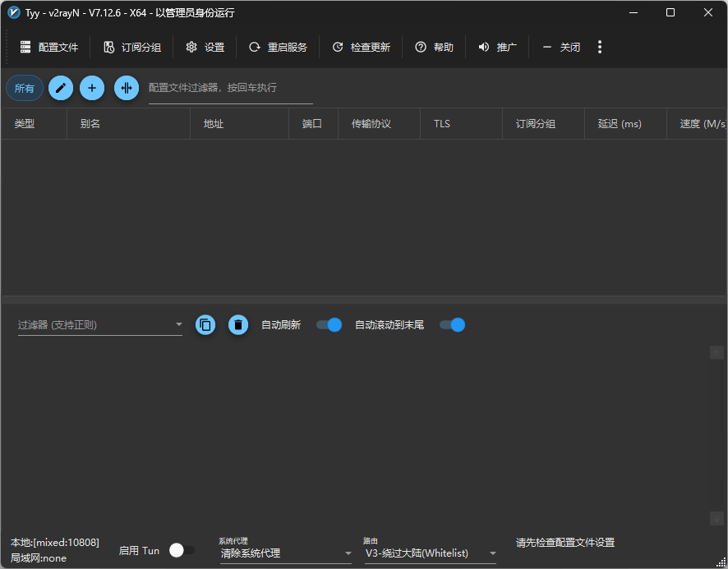Open the 设置 menu
728x569 pixels.
205,48
